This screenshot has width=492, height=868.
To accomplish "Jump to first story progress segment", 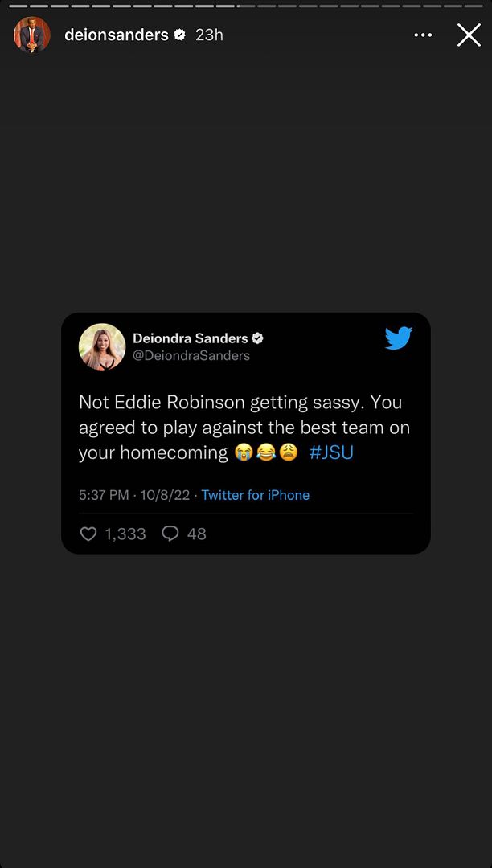I will click(x=18, y=6).
